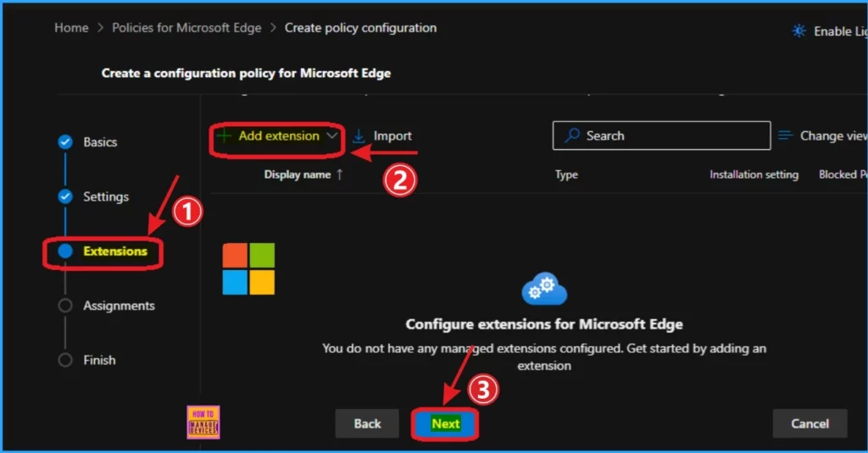The width and height of the screenshot is (868, 453).
Task: Click the Settings completed checkmark icon
Action: tap(65, 196)
